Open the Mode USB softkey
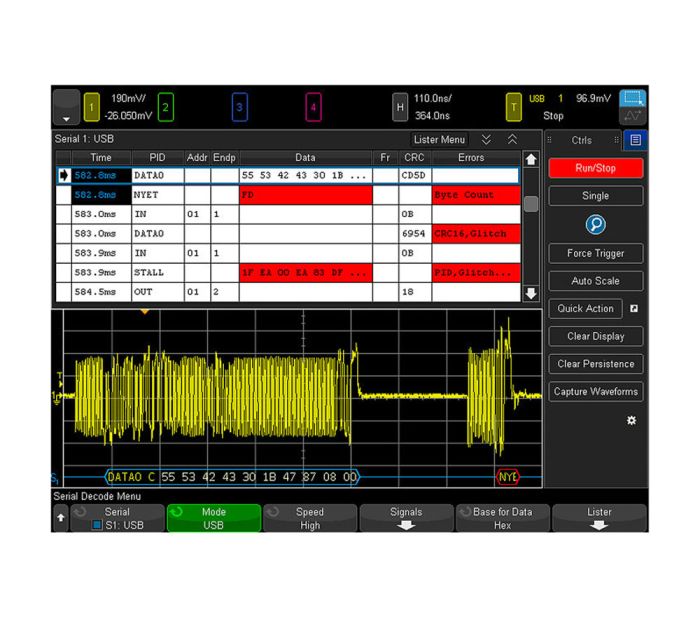 pyautogui.click(x=213, y=518)
